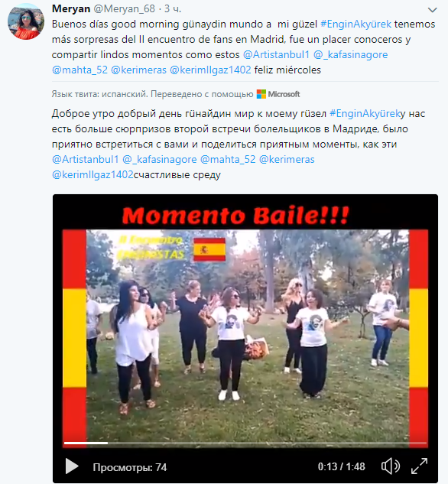Open the tweet options chevron menu
This screenshot has width=448, height=484.
click(x=432, y=10)
